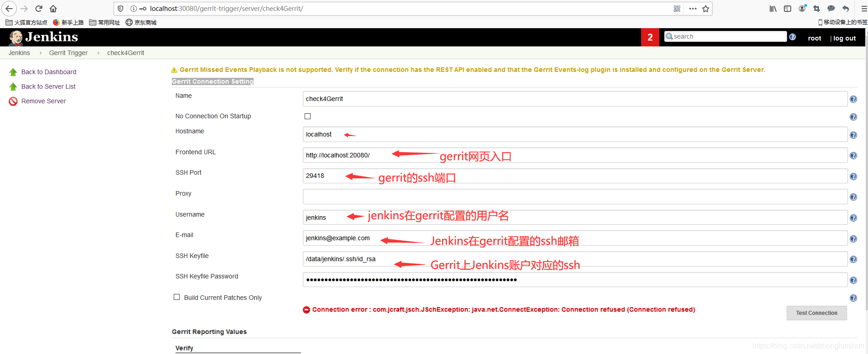Open the library icon in toolbar
Screen dimensions: 868x354
pos(773,9)
